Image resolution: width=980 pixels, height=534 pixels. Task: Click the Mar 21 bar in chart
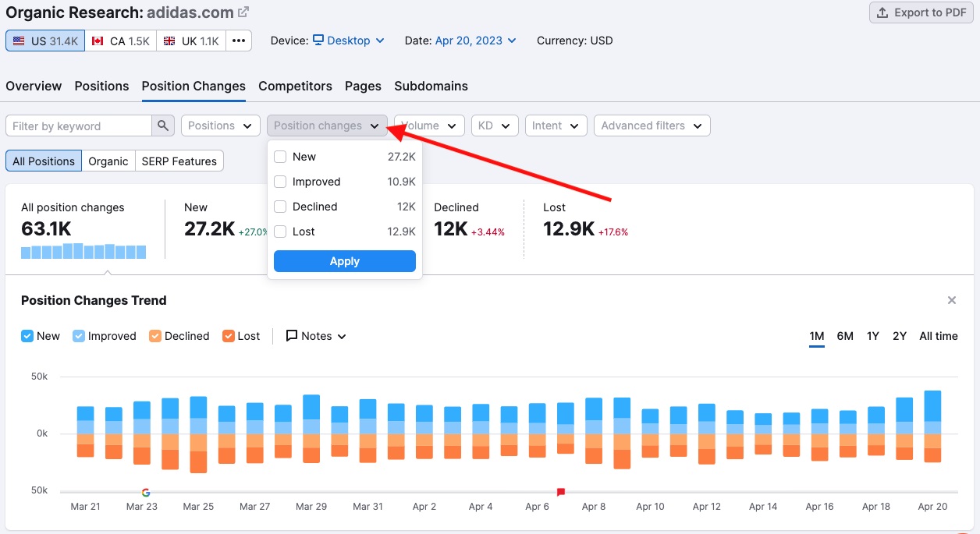pyautogui.click(x=85, y=431)
